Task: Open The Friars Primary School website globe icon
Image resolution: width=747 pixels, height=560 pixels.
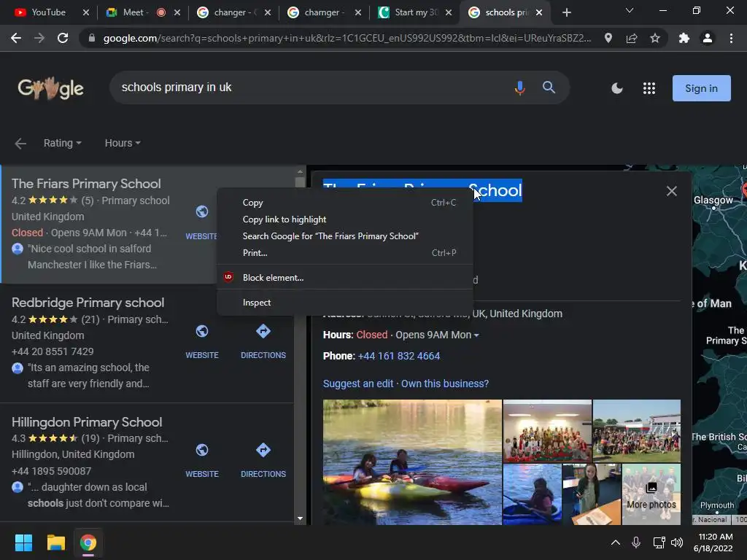Action: tap(202, 211)
